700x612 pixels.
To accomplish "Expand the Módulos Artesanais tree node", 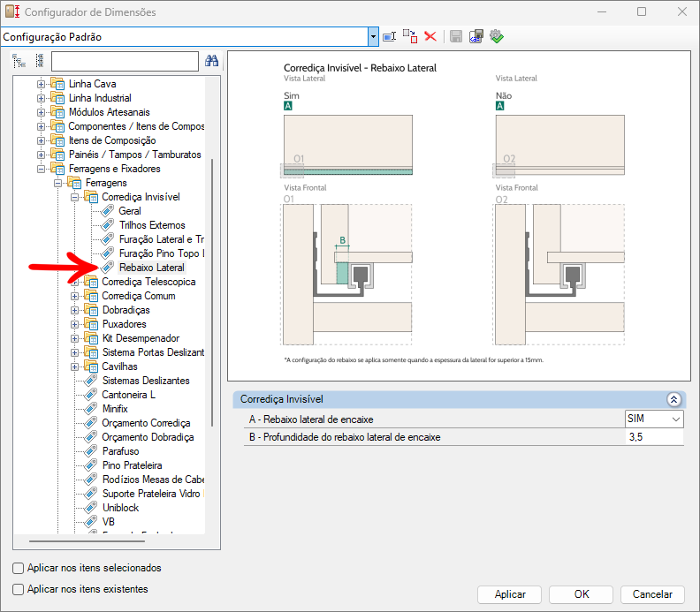I will pos(41,112).
